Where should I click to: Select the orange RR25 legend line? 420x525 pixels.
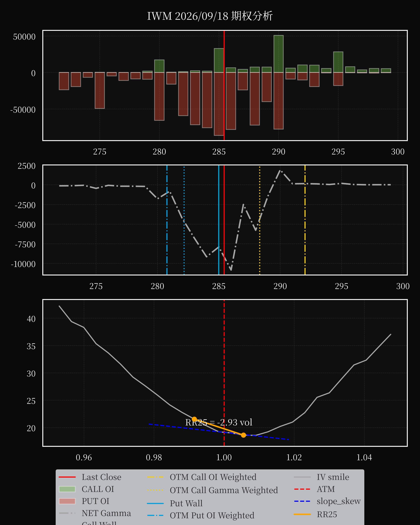[x=302, y=514]
